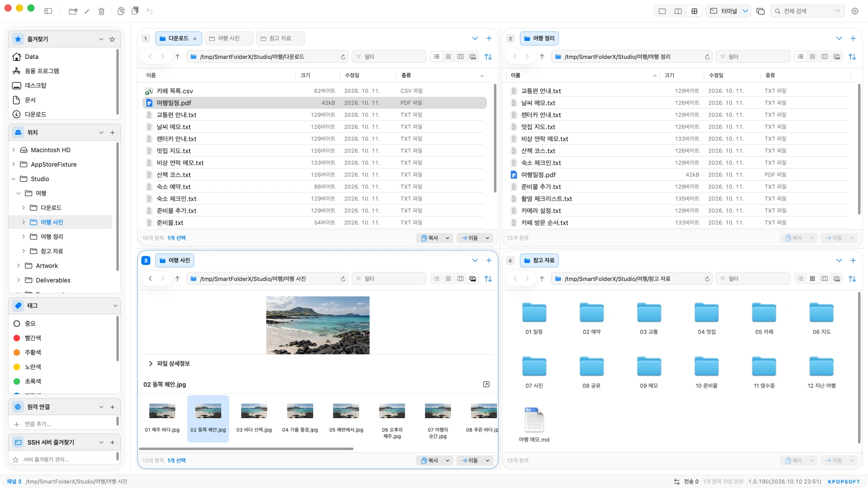Collapse the Studio folder in sidebar
This screenshot has height=488, width=868.
pyautogui.click(x=13, y=179)
